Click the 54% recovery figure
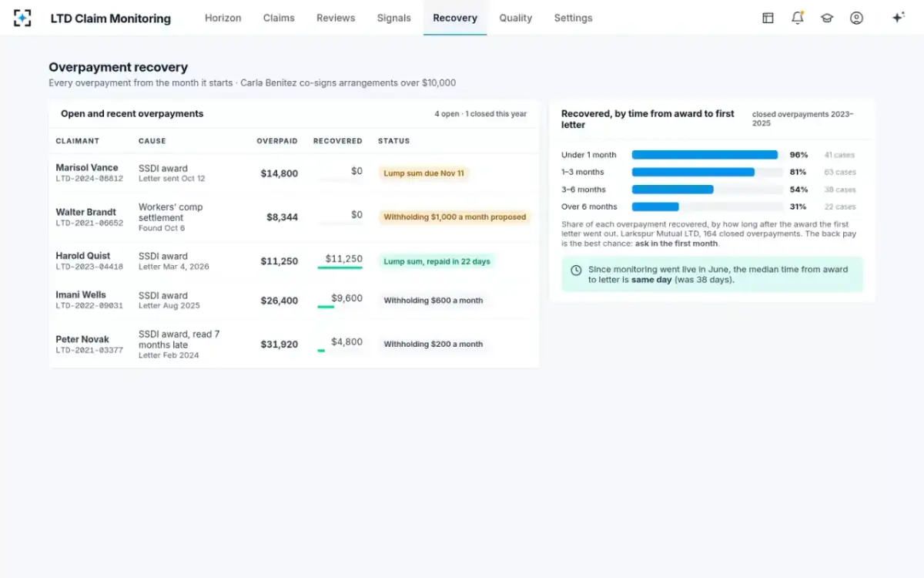 798,190
